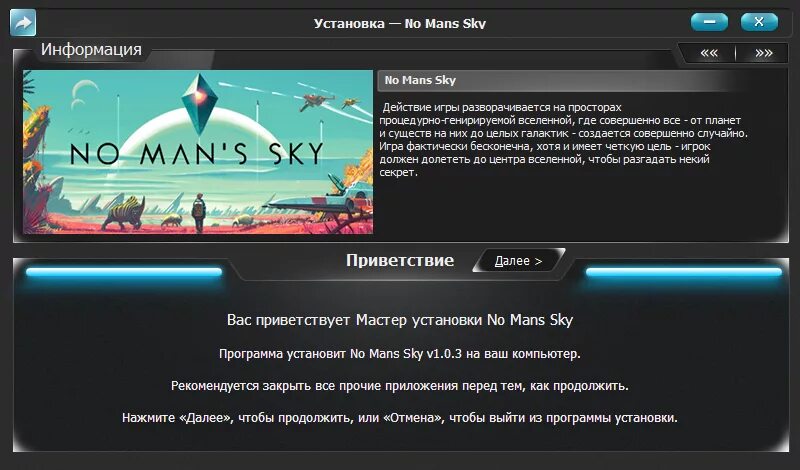
Task: Advance to next info slide with »» arrow
Action: pyautogui.click(x=763, y=53)
